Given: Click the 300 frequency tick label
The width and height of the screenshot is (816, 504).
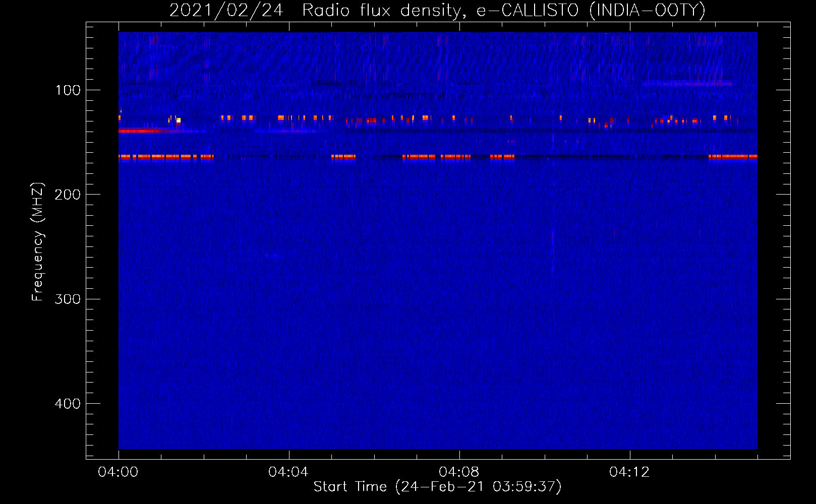Looking at the screenshot, I should pos(68,299).
